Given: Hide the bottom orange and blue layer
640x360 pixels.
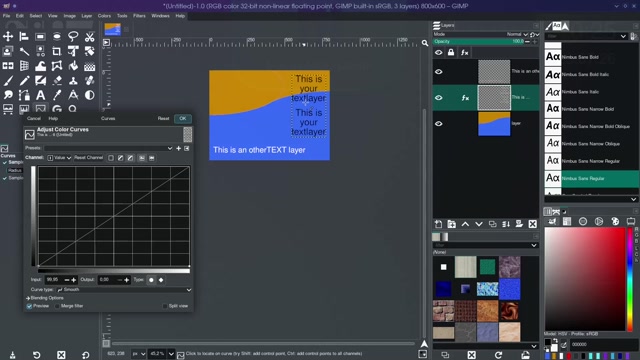Looking at the screenshot, I should pos(439,124).
